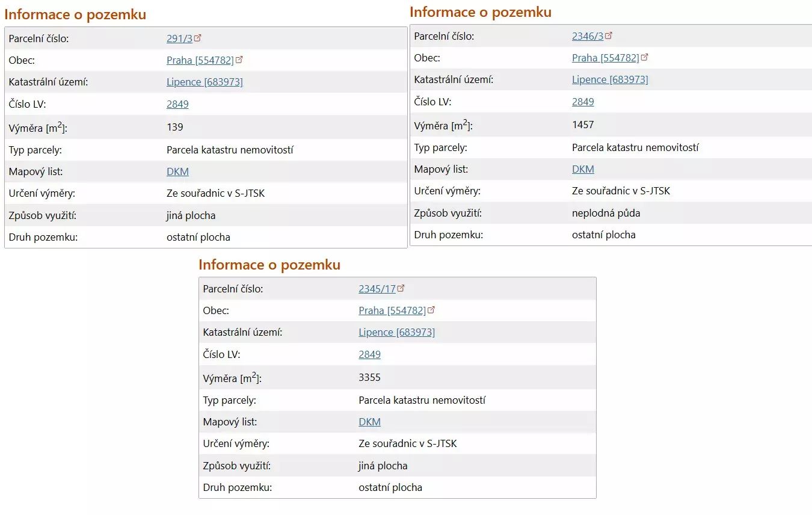Open Lipence [683973] link in 2345/17 panel

[x=396, y=332]
